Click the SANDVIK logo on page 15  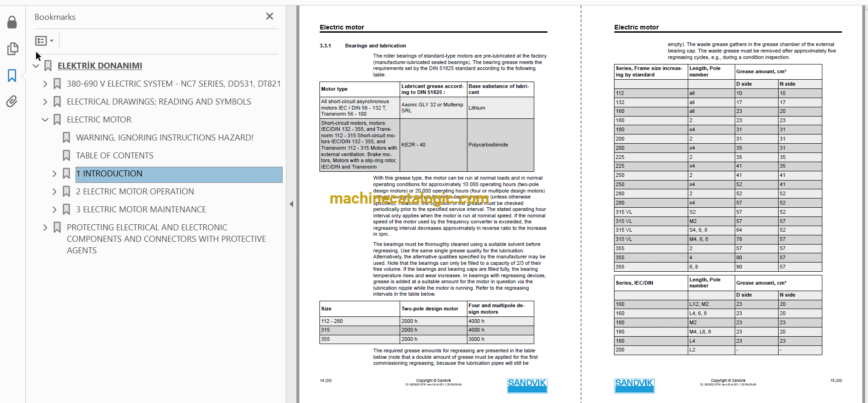coord(634,385)
